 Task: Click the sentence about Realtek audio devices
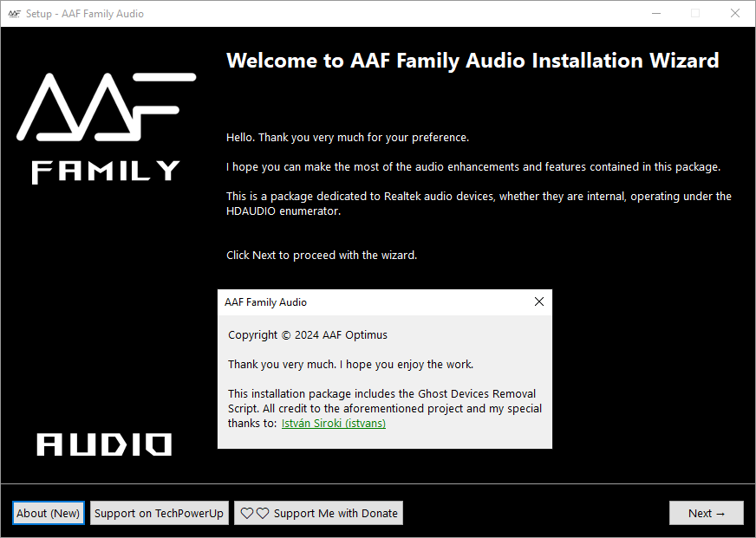(x=479, y=204)
